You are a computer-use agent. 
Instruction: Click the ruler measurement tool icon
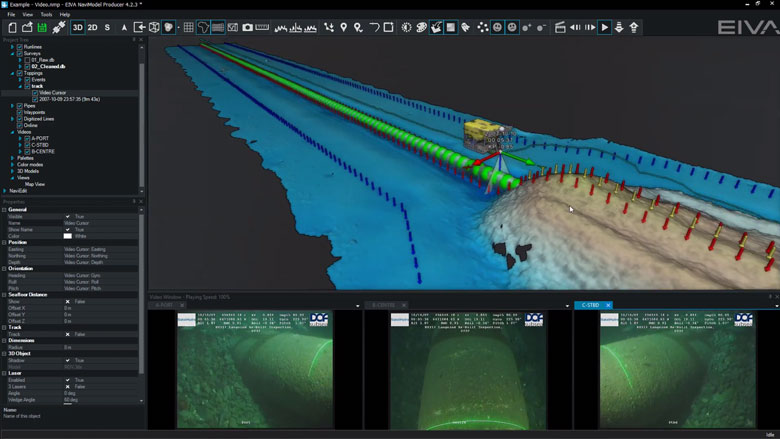click(263, 28)
